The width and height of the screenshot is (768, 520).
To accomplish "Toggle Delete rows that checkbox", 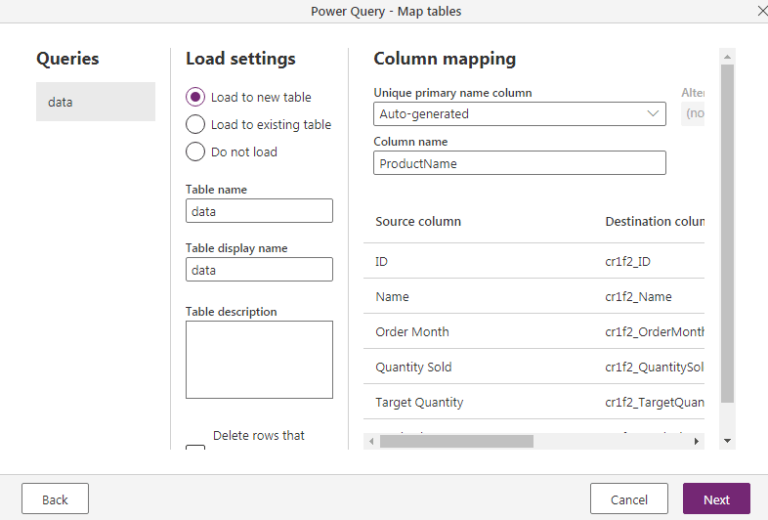I will tap(195, 448).
